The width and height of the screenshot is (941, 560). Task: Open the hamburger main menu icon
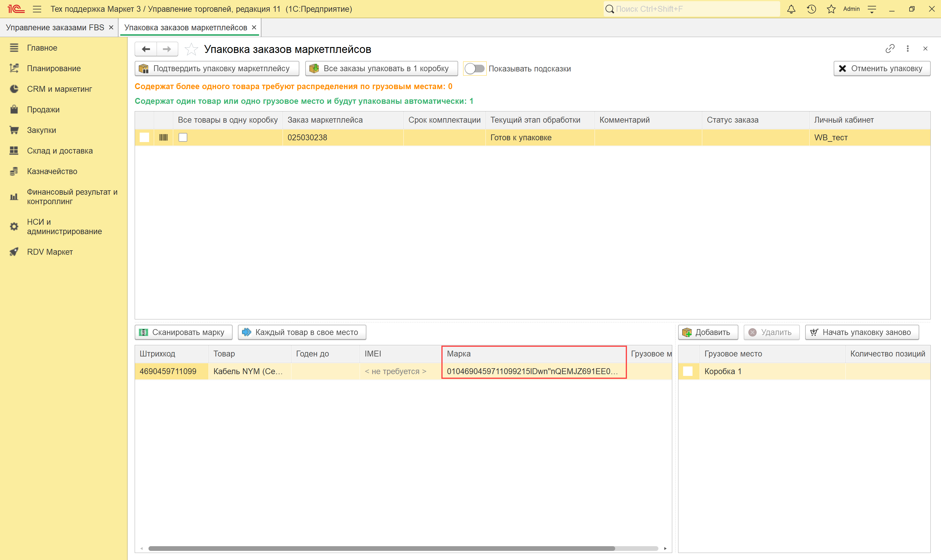tap(37, 9)
